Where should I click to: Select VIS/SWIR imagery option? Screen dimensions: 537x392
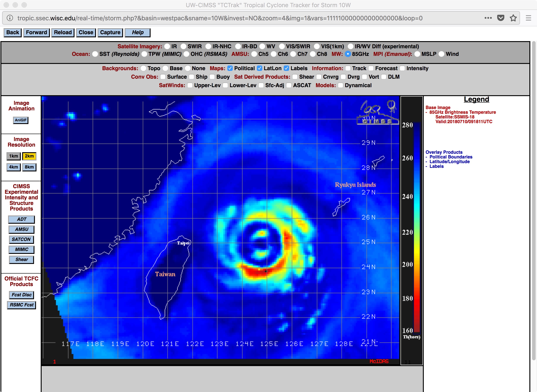(x=282, y=46)
